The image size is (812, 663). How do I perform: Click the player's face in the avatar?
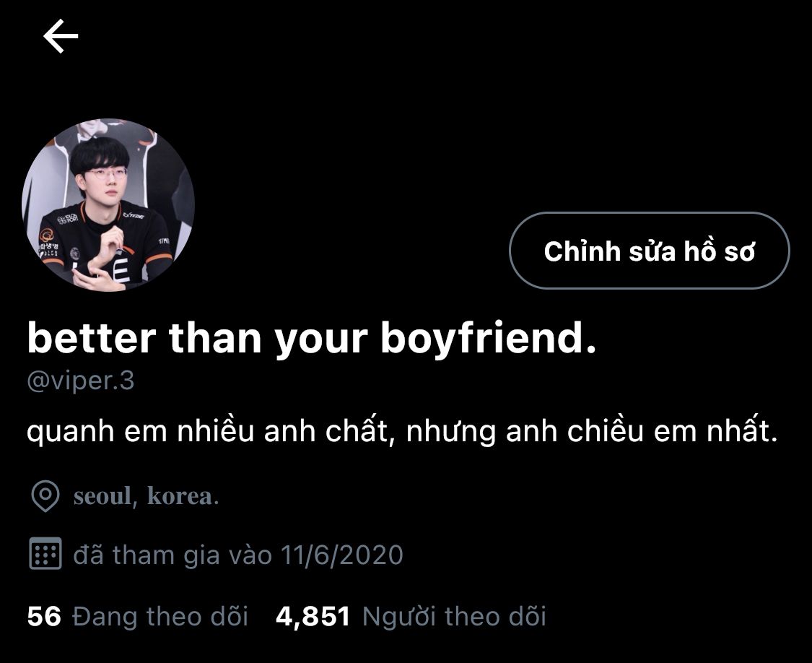105,179
